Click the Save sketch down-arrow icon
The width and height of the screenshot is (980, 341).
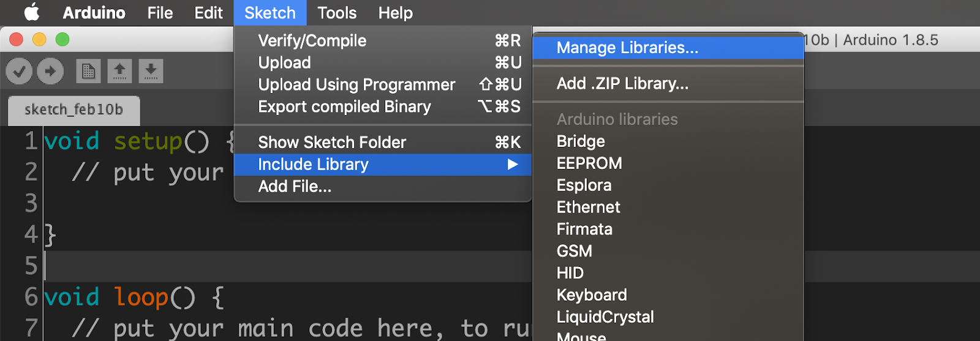(151, 72)
